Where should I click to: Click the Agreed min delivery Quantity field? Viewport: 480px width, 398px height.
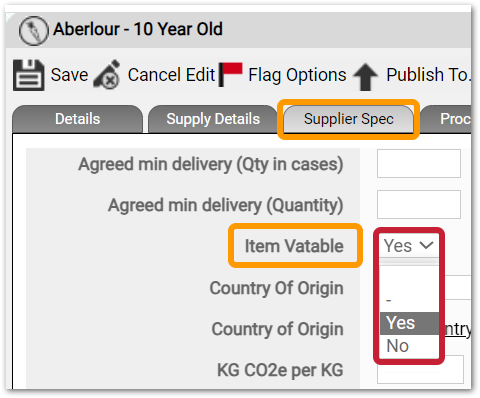pyautogui.click(x=419, y=205)
